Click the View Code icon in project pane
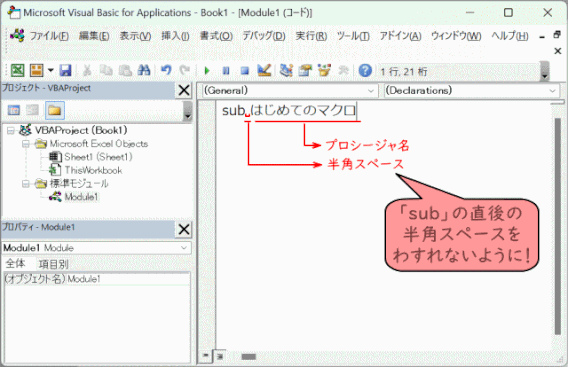This screenshot has width=568, height=367. 14,110
